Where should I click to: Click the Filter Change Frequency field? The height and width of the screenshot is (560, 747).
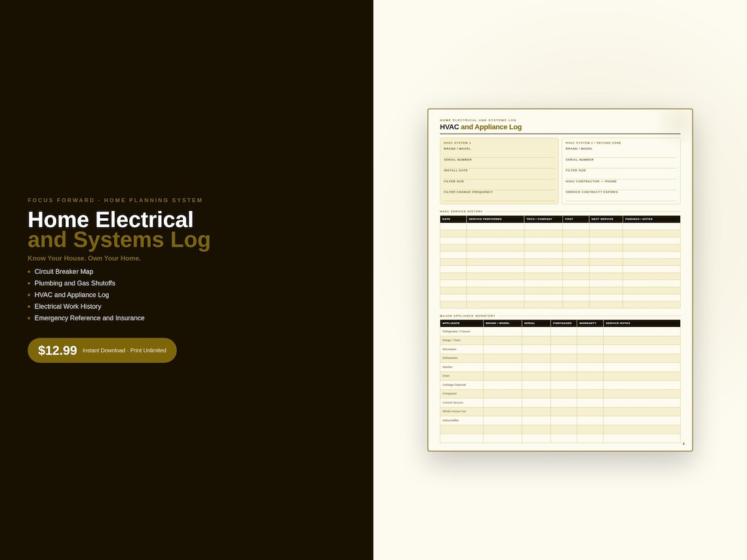pyautogui.click(x=499, y=196)
